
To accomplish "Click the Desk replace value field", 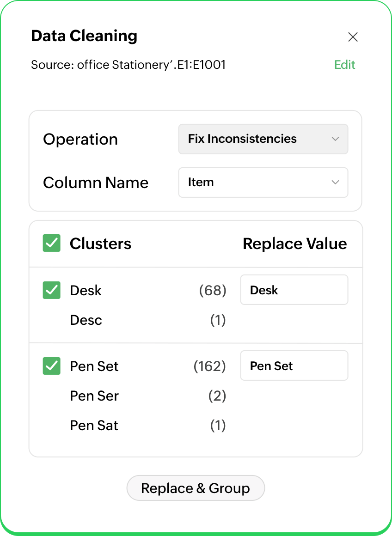I will (x=294, y=290).
